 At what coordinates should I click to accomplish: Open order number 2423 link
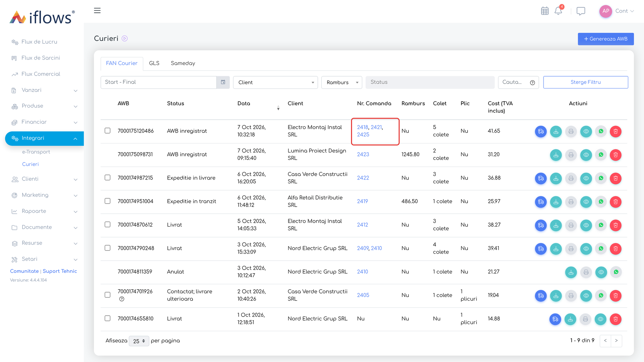point(363,154)
